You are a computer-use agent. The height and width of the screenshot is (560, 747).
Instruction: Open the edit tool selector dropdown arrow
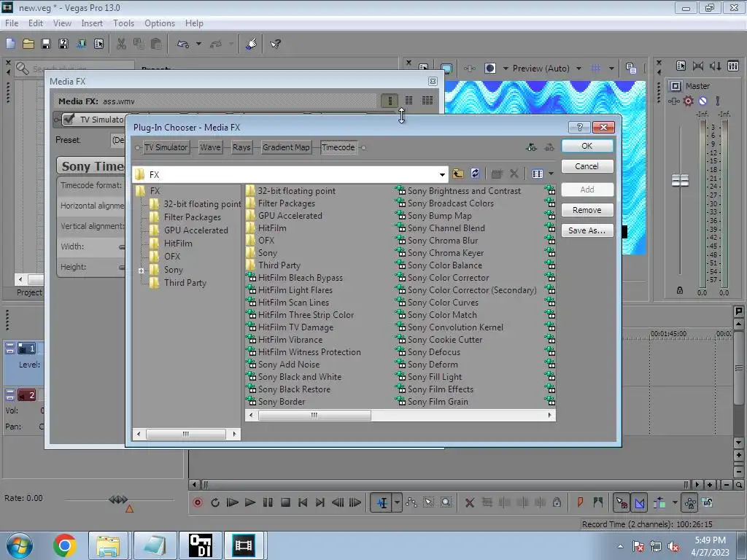pyautogui.click(x=397, y=502)
